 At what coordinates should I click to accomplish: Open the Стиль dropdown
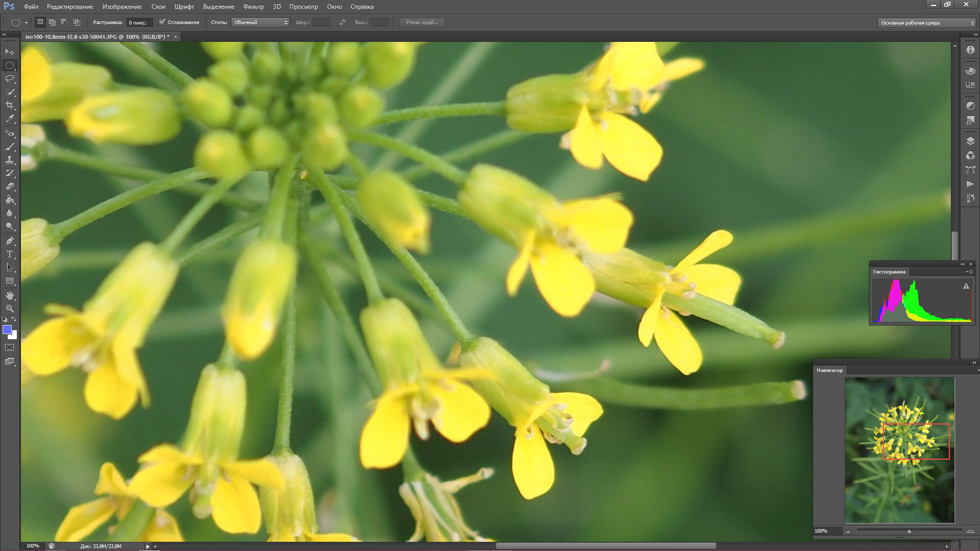260,22
